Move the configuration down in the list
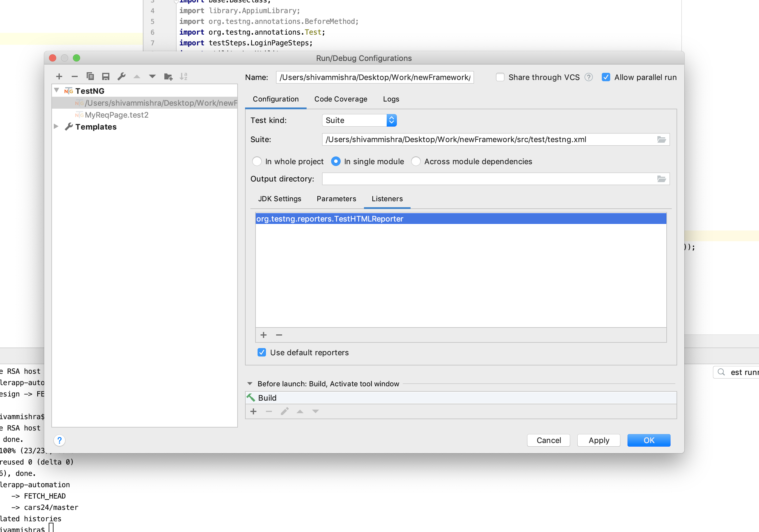 pos(152,77)
